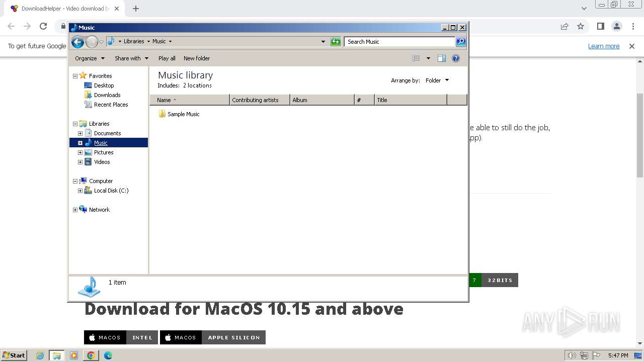Screen dimensions: 644x362
Task: Open the 2 locations link
Action: click(197, 85)
